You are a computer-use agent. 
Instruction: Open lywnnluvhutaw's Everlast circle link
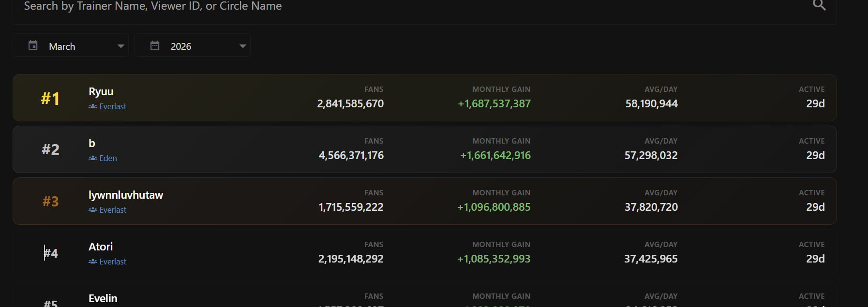click(x=113, y=210)
